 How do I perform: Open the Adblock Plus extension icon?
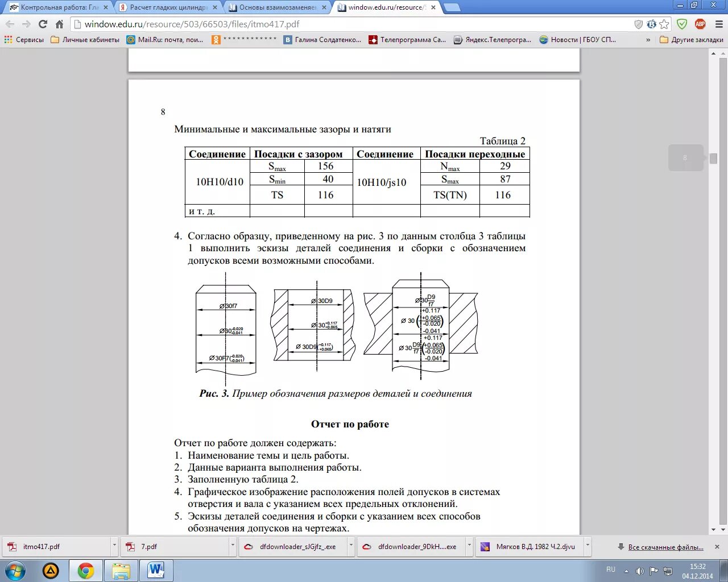[700, 24]
